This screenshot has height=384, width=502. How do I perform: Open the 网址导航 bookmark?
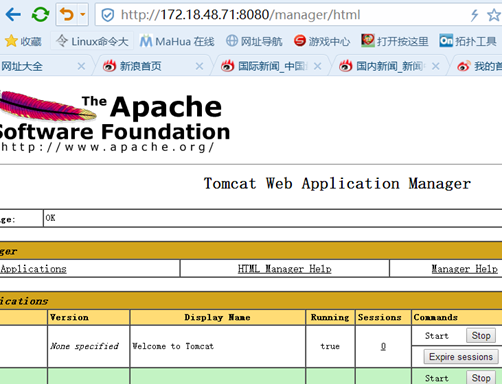(254, 41)
